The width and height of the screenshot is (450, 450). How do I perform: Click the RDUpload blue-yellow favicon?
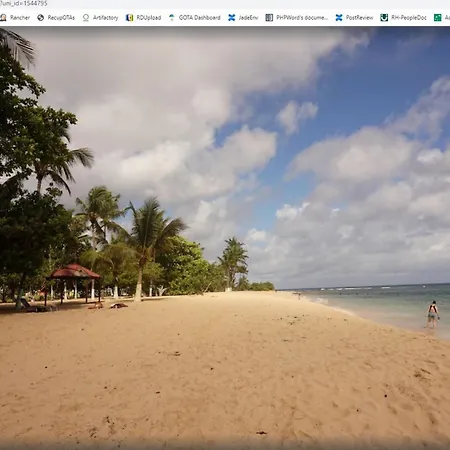pos(129,18)
